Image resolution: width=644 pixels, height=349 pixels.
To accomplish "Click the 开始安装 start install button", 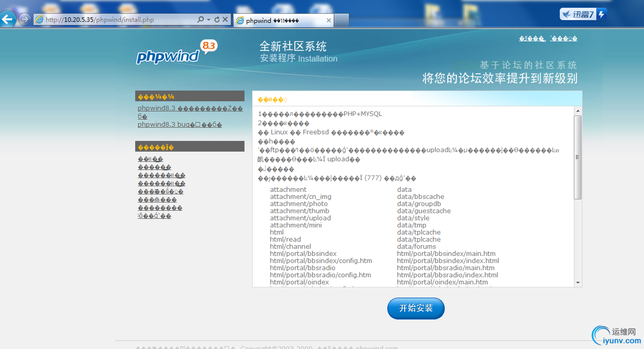I will [416, 308].
